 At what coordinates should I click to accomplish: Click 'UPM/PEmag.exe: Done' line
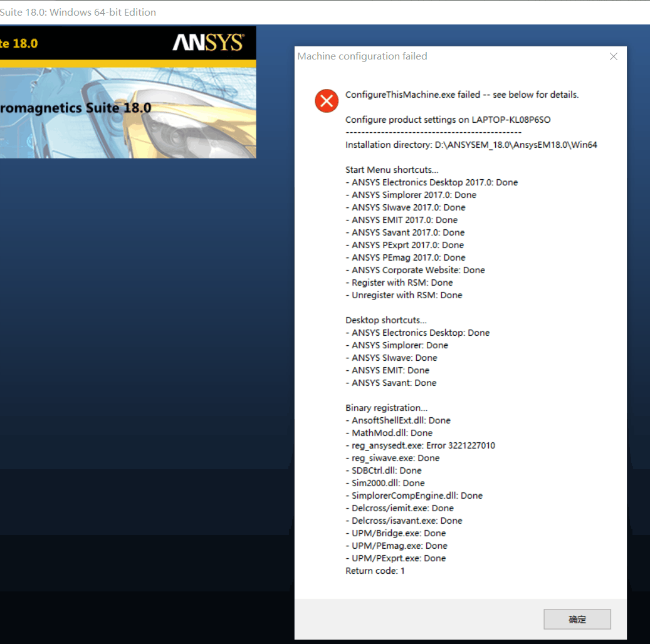(x=397, y=546)
